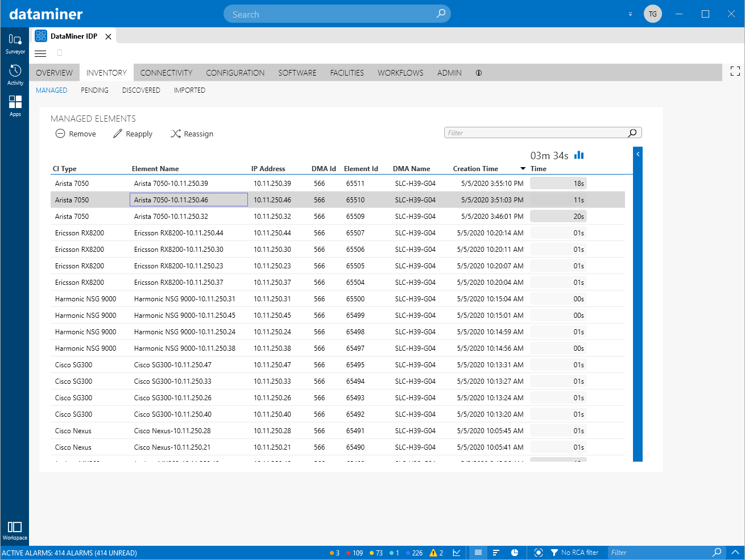Show the orange alarm count 3
The image size is (745, 560).
pyautogui.click(x=334, y=553)
